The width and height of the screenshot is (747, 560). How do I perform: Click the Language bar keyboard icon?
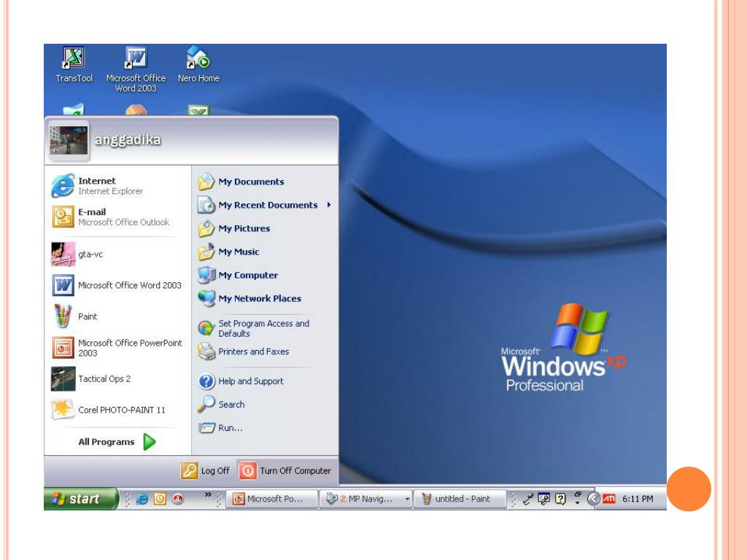point(543,499)
